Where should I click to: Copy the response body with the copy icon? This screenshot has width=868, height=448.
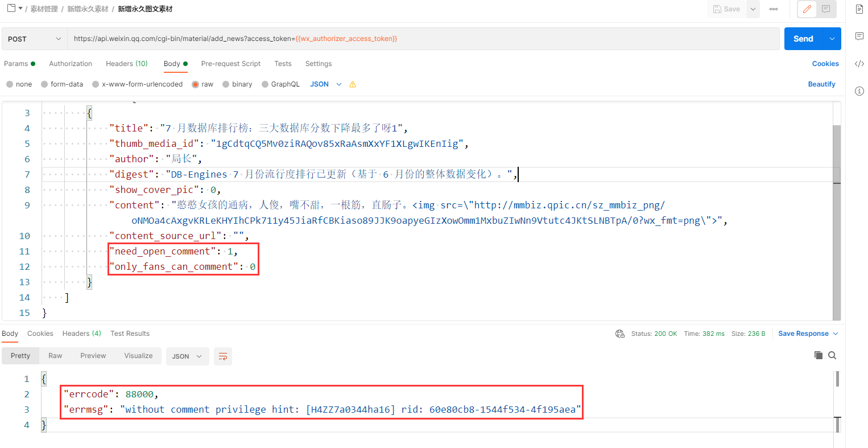click(819, 355)
